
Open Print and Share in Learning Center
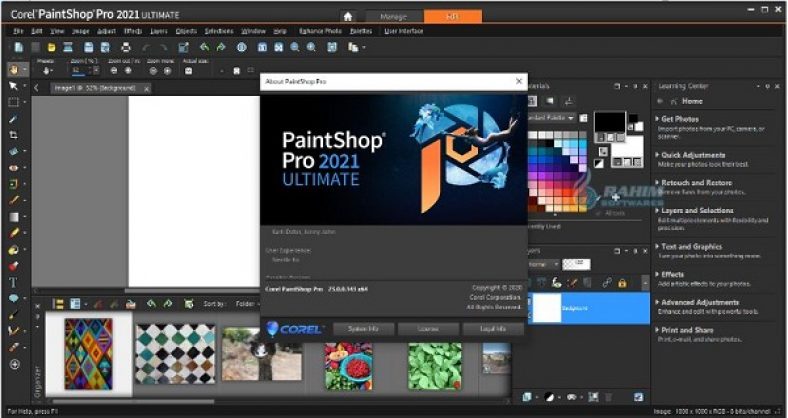[x=687, y=330]
